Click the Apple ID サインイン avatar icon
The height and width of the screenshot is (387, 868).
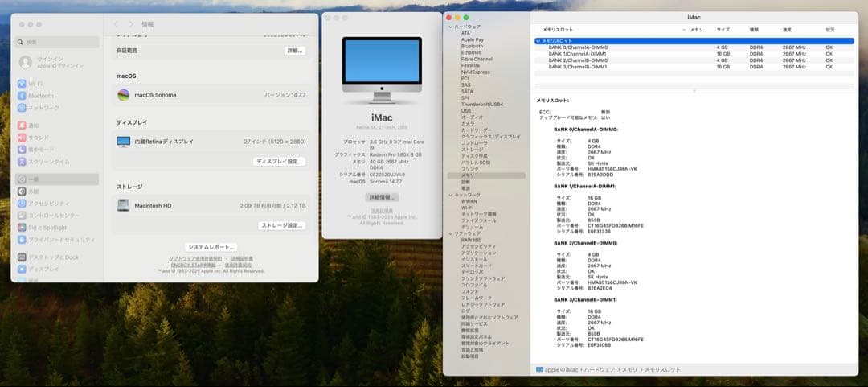pos(26,62)
